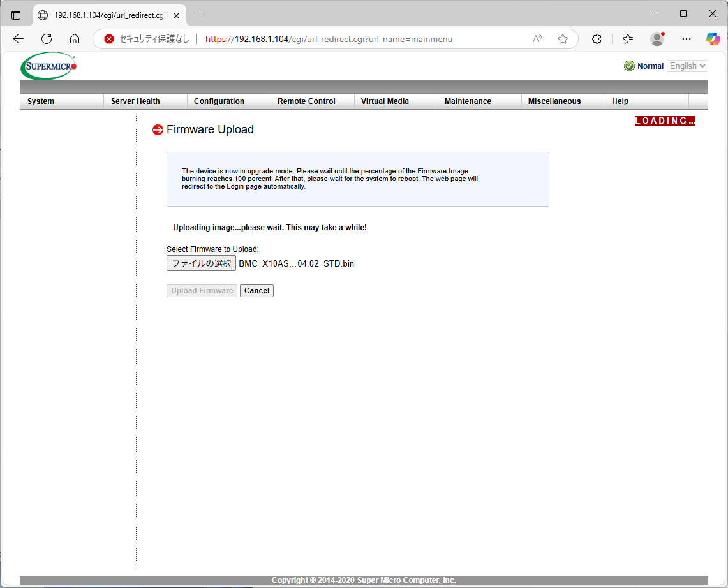Click the Supermicro logo
728x588 pixels.
coord(48,66)
